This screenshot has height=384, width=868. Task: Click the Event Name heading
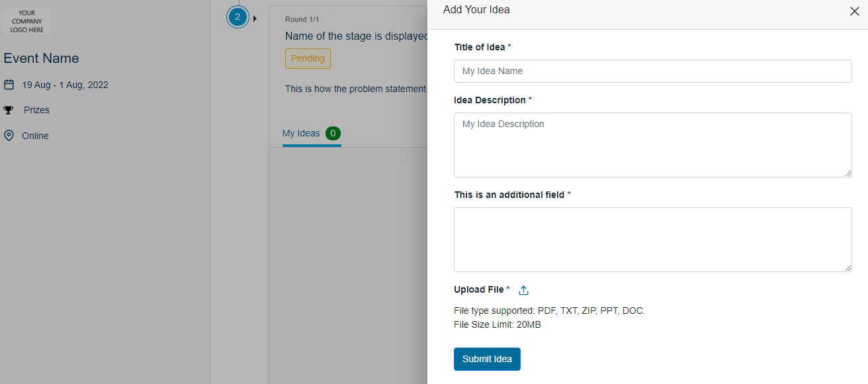41,58
